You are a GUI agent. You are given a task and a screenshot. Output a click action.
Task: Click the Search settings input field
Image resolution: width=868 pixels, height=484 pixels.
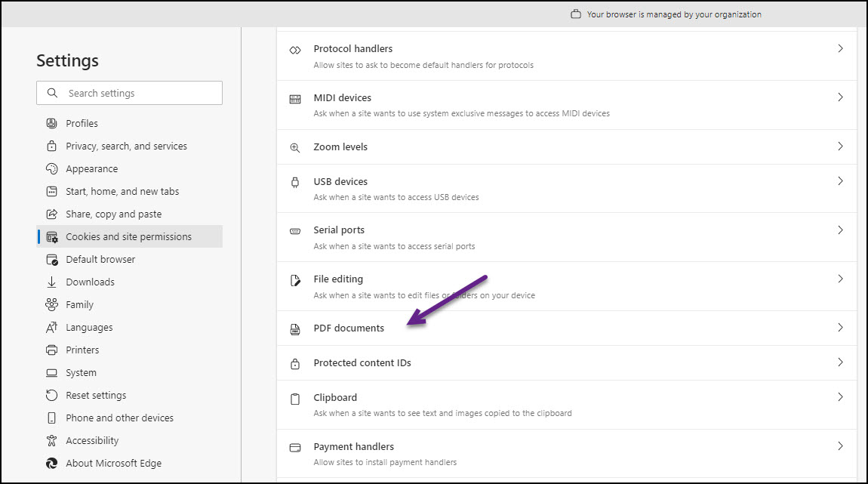(x=130, y=93)
